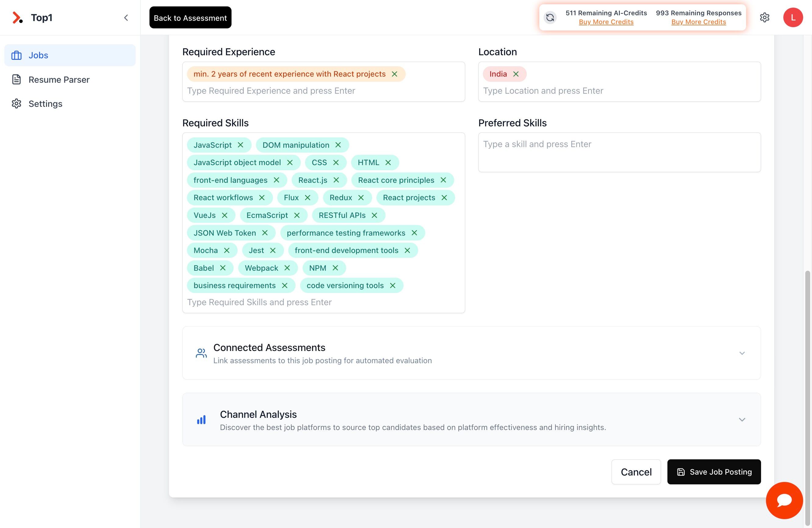
Task: Click the Top1 arrow logo
Action: [x=16, y=17]
